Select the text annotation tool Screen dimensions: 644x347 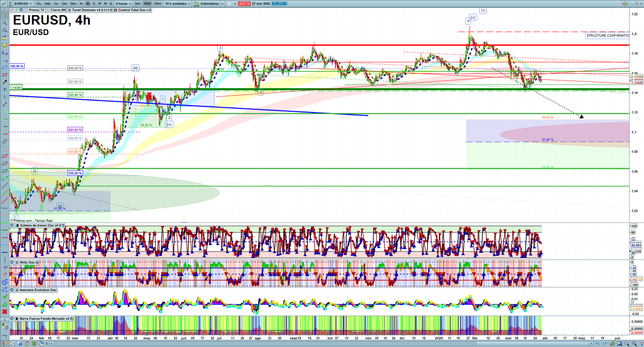4,89
